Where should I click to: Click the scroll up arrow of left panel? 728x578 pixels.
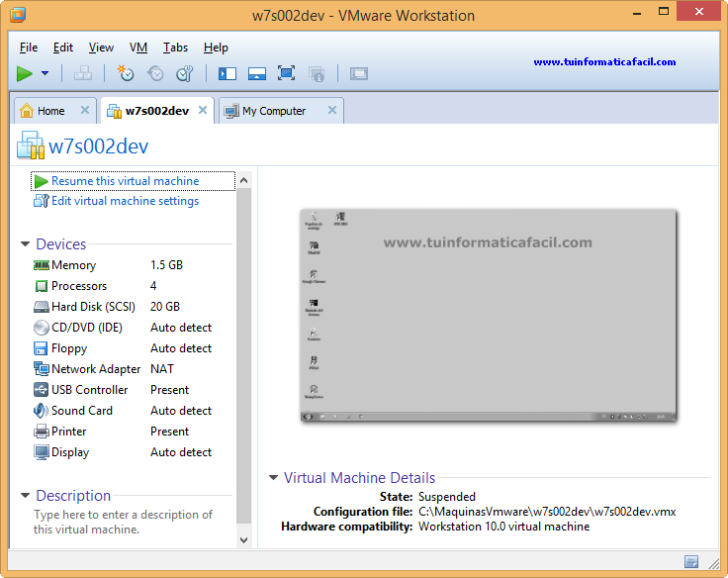243,180
